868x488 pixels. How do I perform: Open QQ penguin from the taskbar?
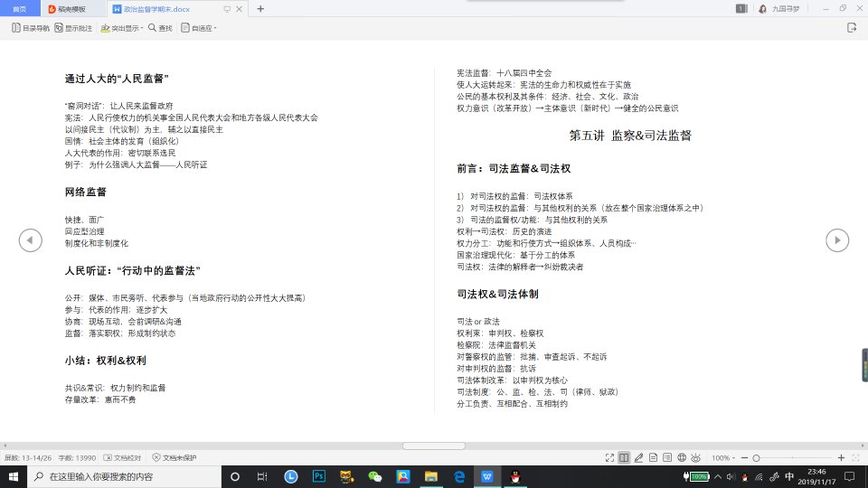tap(515, 476)
